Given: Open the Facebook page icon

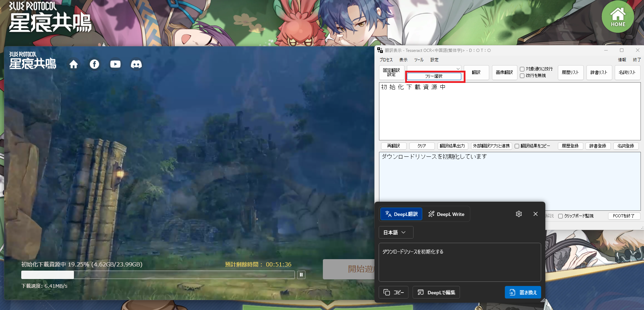Looking at the screenshot, I should coord(94,64).
